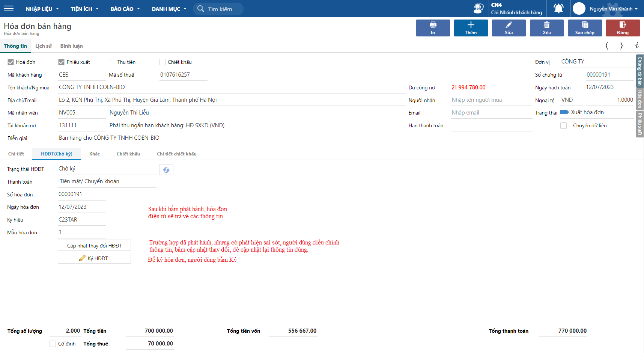Click the Ký HĐĐT button
Image resolution: width=644 pixels, height=353 pixels.
point(94,258)
